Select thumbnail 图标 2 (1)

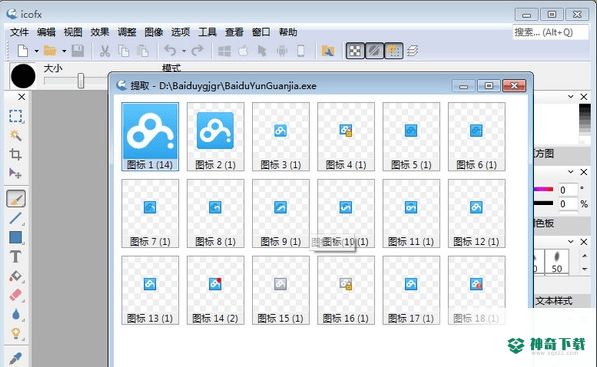215,136
